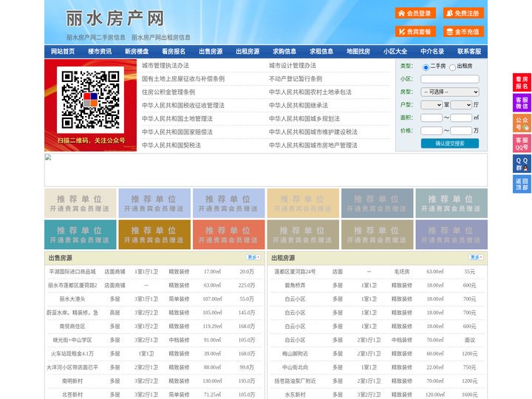Click the maximum 面积 input field
The height and width of the screenshot is (399, 532).
tap(461, 117)
